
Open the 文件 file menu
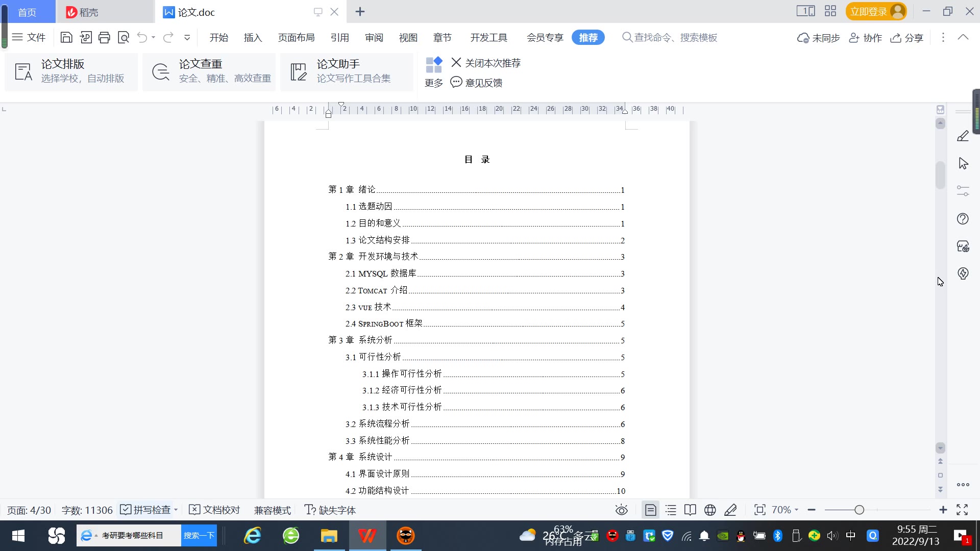[29, 37]
